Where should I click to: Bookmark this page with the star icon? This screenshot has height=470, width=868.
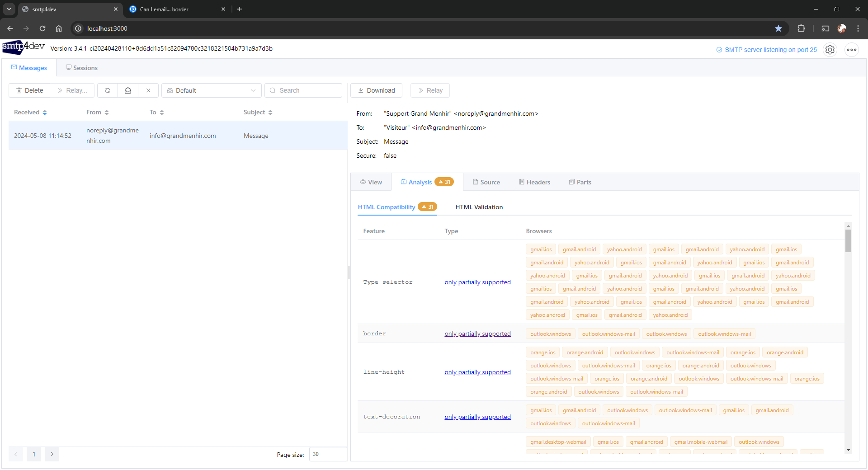click(x=778, y=28)
